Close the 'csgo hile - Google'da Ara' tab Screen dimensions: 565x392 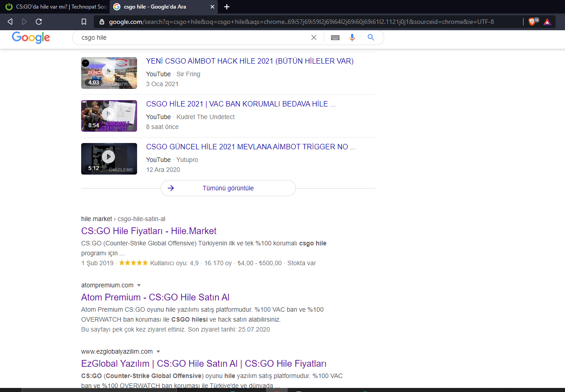213,7
